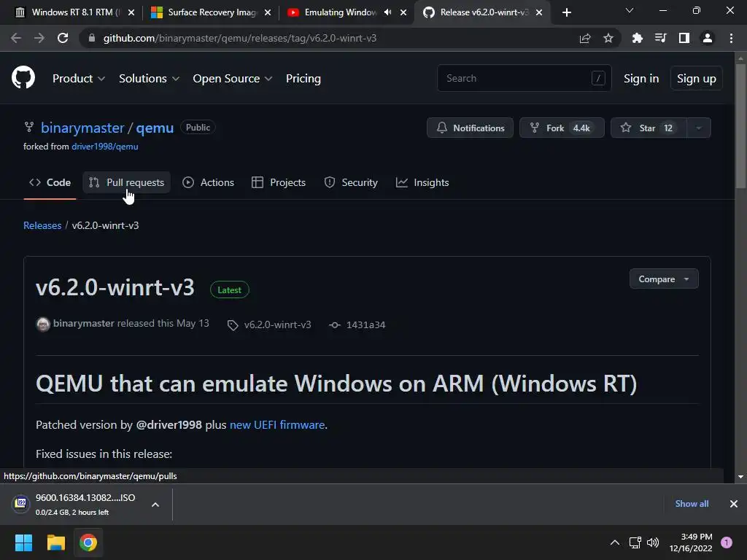The image size is (747, 560).
Task: Open Windows Start menu
Action: (23, 542)
